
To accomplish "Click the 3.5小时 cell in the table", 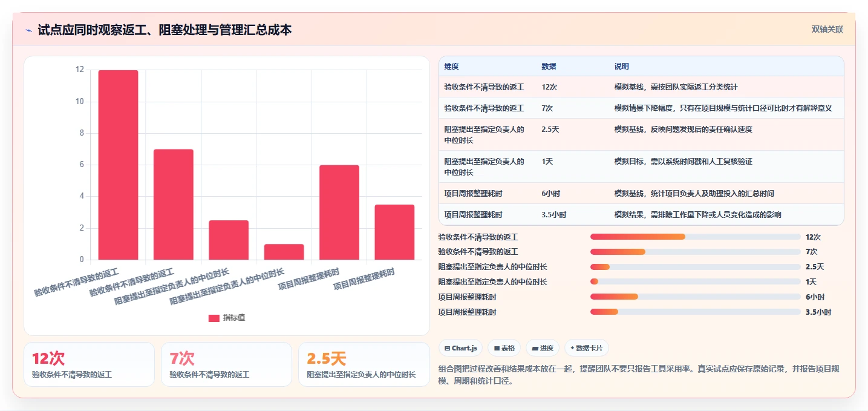I will click(554, 215).
